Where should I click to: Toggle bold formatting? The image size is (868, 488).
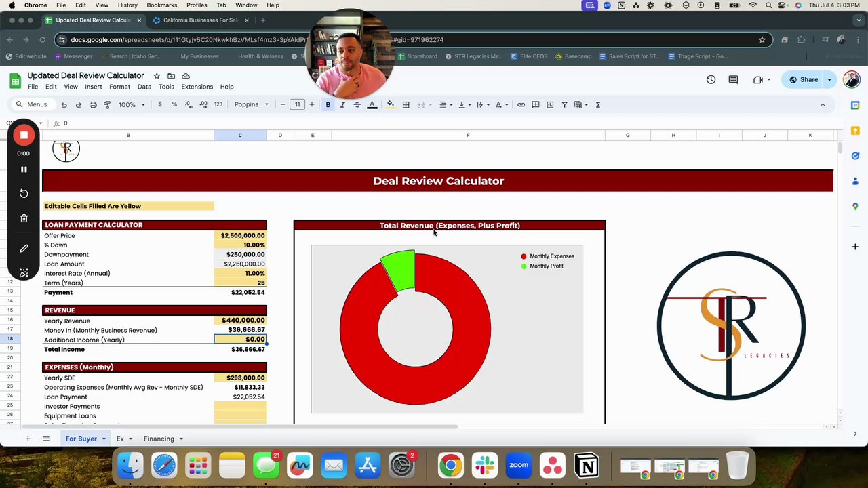(328, 104)
